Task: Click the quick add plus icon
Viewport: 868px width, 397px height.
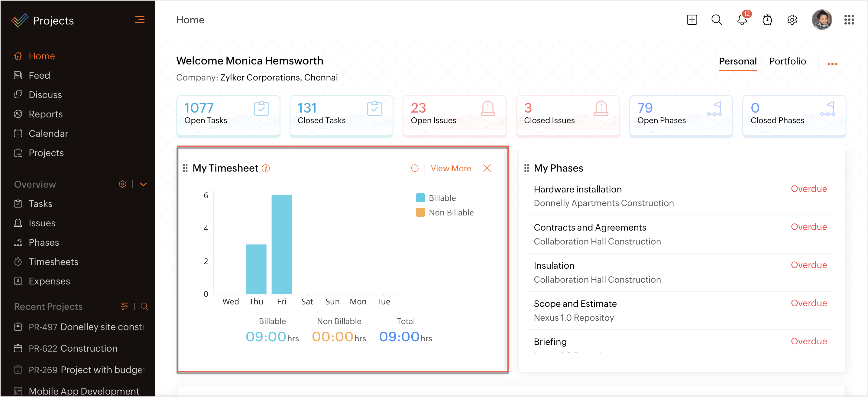Action: point(691,20)
